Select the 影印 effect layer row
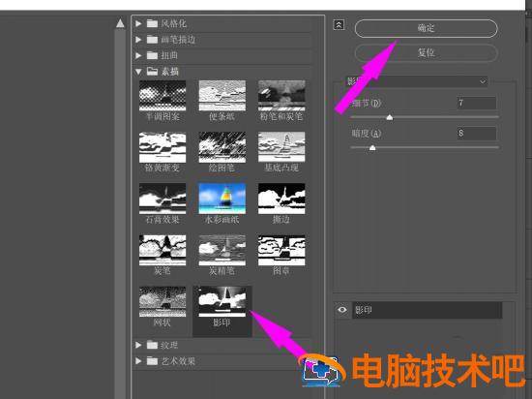532x399 pixels. (x=428, y=310)
